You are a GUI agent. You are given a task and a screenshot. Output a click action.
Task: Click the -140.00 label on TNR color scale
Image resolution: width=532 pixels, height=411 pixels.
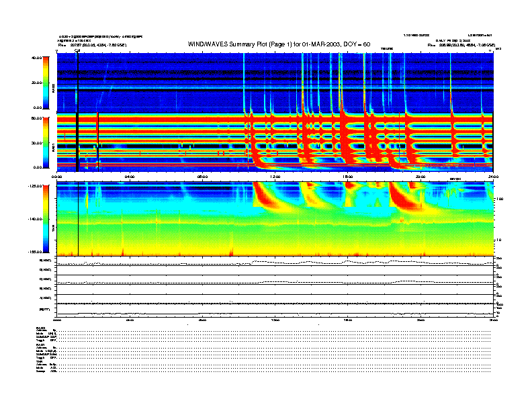pos(35,219)
